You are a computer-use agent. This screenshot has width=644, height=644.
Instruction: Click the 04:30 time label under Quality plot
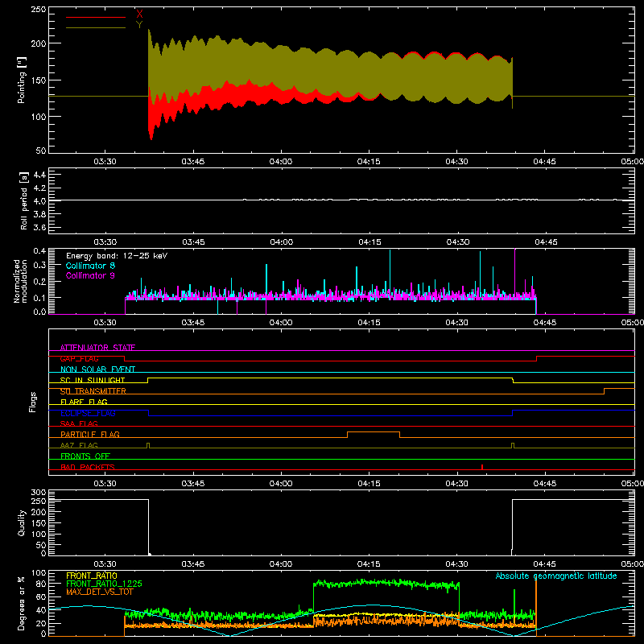[456, 564]
